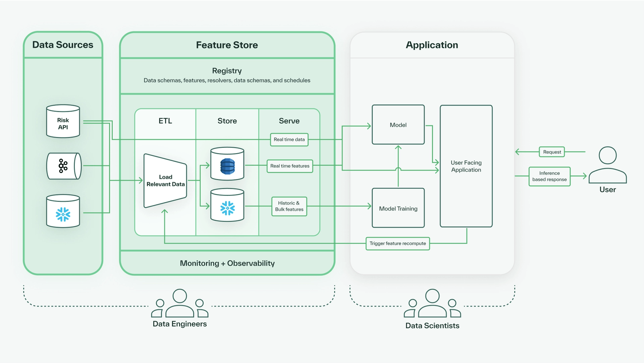Click the User Facing Application box
Screen dimensions: 644x363
click(466, 166)
